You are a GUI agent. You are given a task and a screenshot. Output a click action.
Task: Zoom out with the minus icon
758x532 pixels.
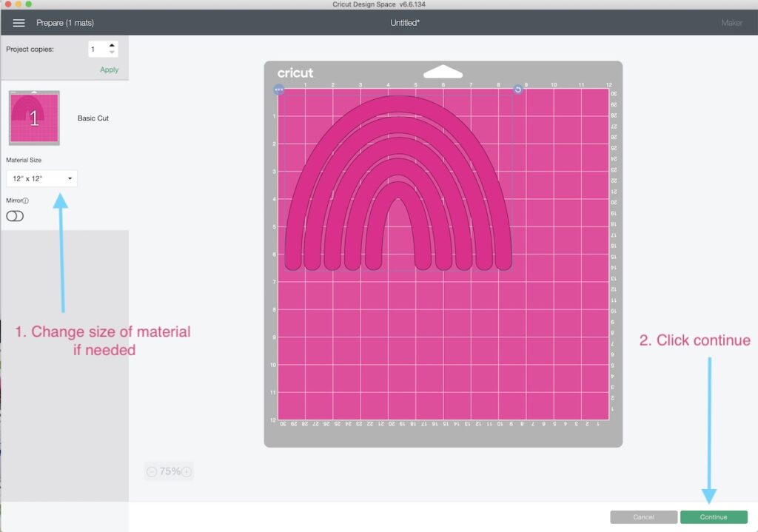[152, 471]
